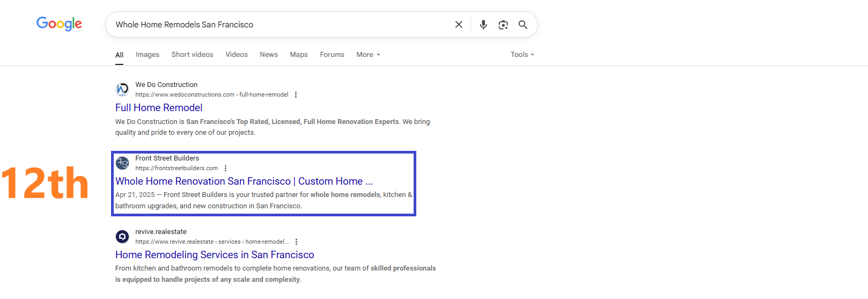Open the three-dot menu for We Do Construction result

296,94
